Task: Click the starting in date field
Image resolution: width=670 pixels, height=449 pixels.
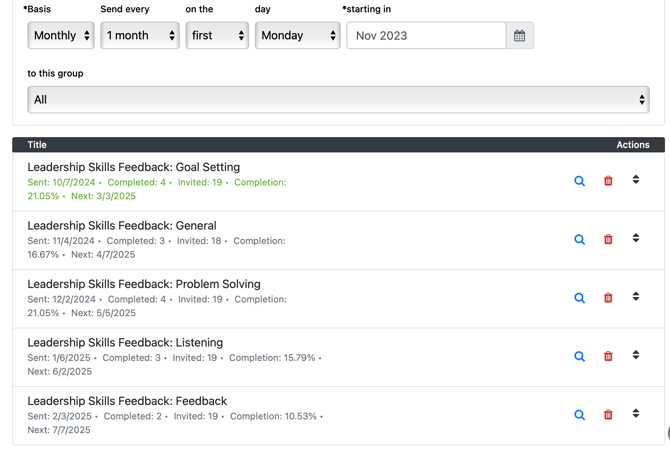Action: (x=426, y=36)
